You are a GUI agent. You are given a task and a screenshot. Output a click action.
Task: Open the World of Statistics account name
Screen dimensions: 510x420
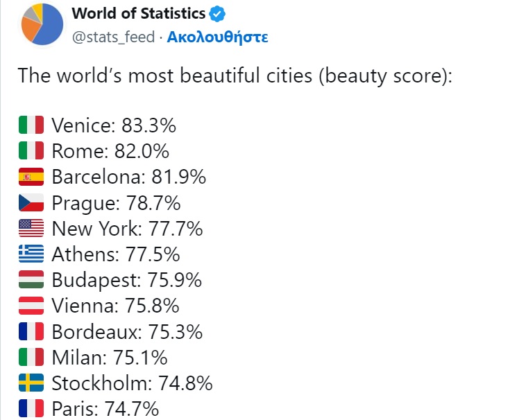pos(138,13)
